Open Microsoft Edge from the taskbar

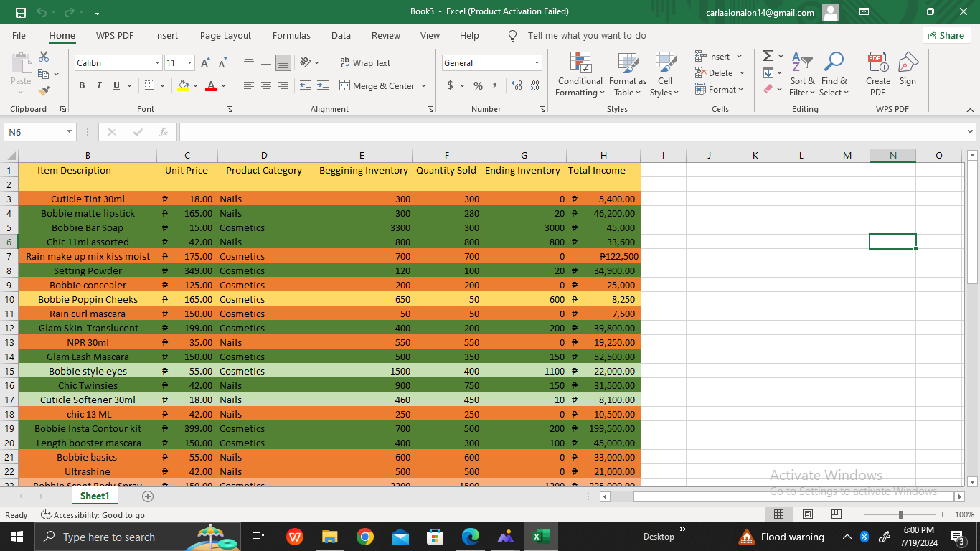point(471,537)
